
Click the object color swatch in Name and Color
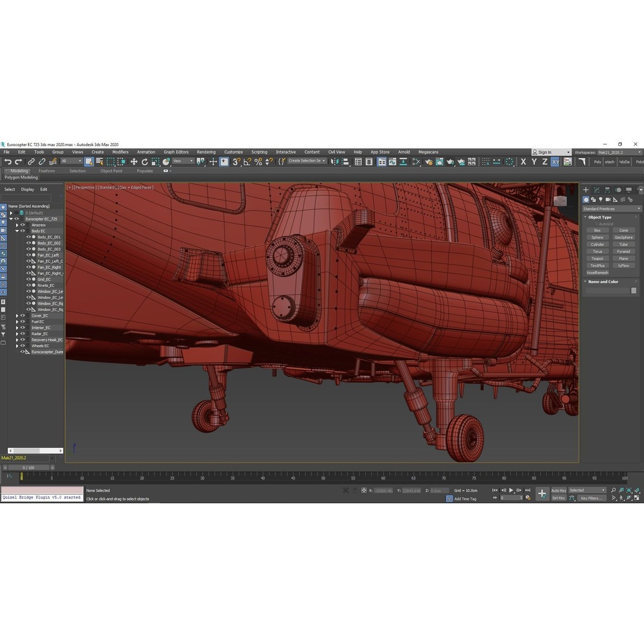tap(634, 290)
